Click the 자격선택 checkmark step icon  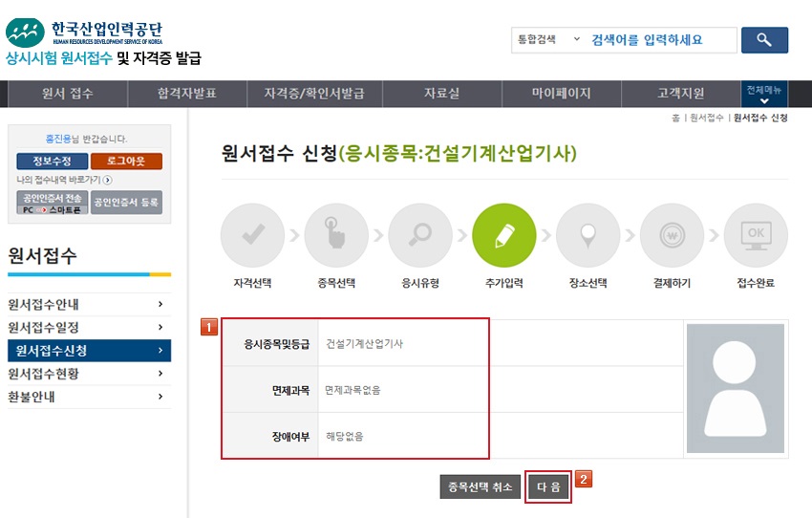[252, 235]
